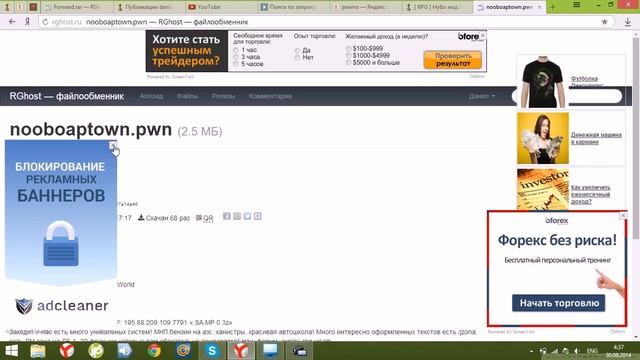The height and width of the screenshot is (360, 640).
Task: Launch Google Chrome from the taskbar
Action: click(154, 351)
